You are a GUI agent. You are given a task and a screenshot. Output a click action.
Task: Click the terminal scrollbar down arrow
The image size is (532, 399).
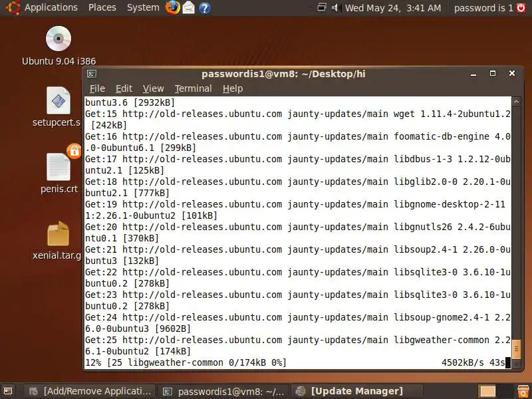pyautogui.click(x=516, y=364)
